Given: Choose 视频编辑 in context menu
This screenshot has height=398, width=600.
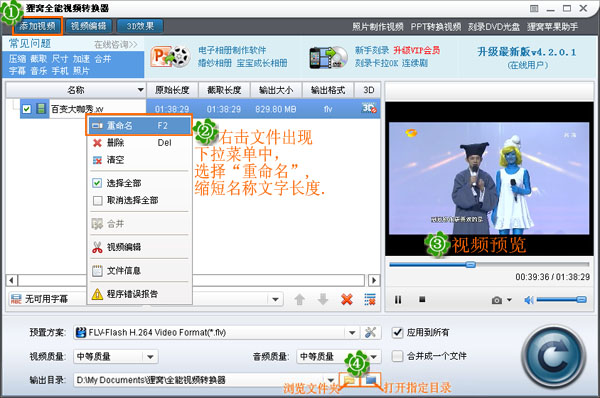Looking at the screenshot, I should coord(139,247).
